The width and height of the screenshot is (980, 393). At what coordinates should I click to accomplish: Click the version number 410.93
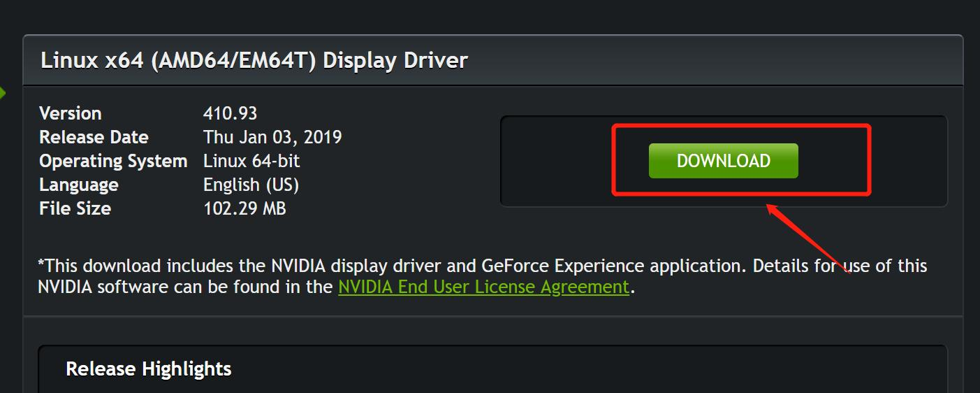pyautogui.click(x=231, y=113)
